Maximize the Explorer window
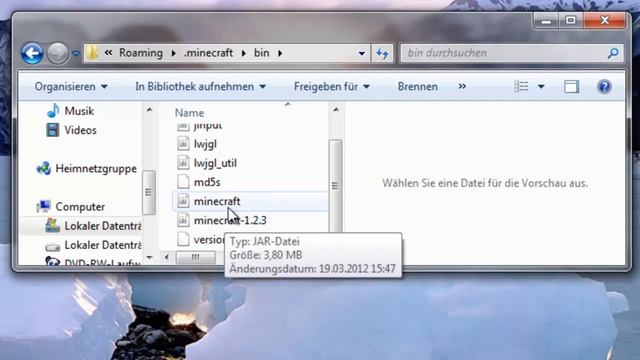 [571, 20]
